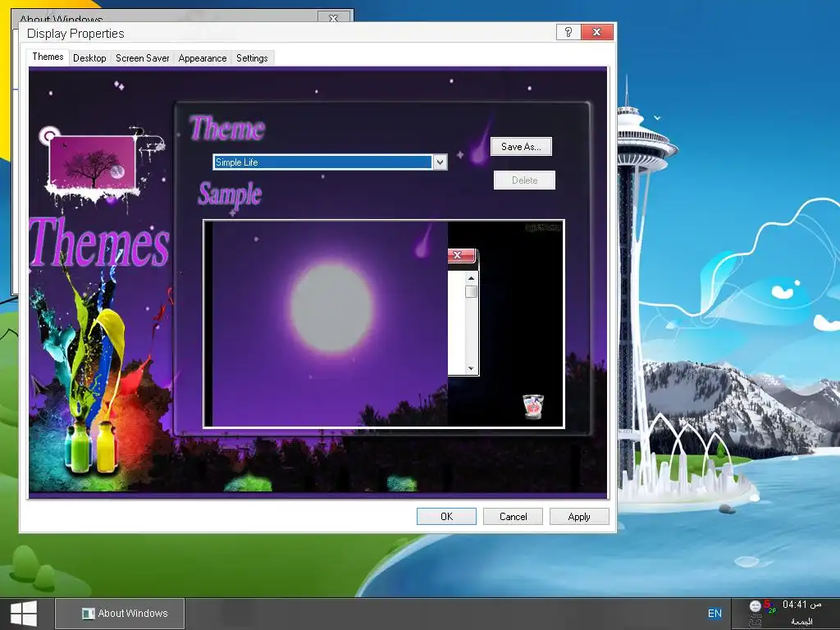The image size is (840, 630).
Task: Click the recycle bin icon in sample
Action: [x=533, y=406]
